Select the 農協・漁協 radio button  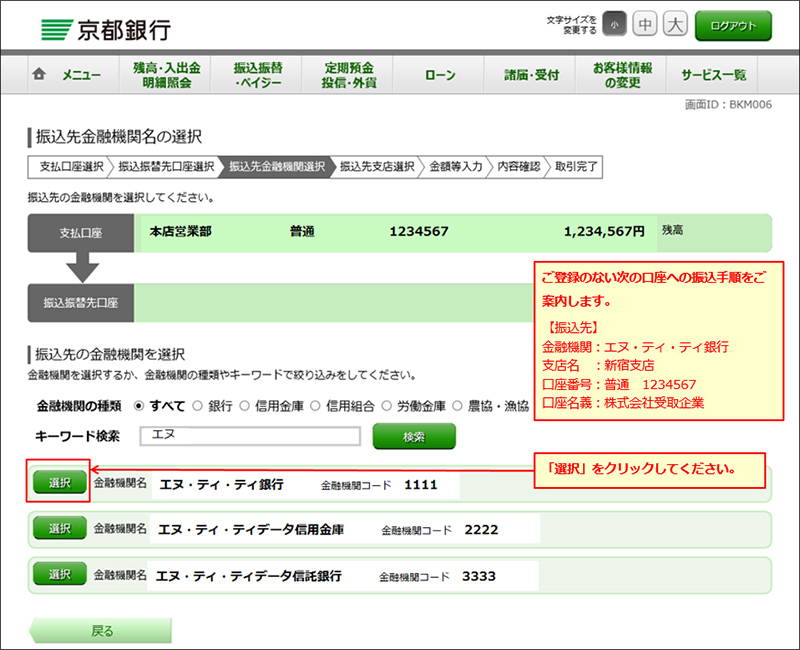coord(458,406)
